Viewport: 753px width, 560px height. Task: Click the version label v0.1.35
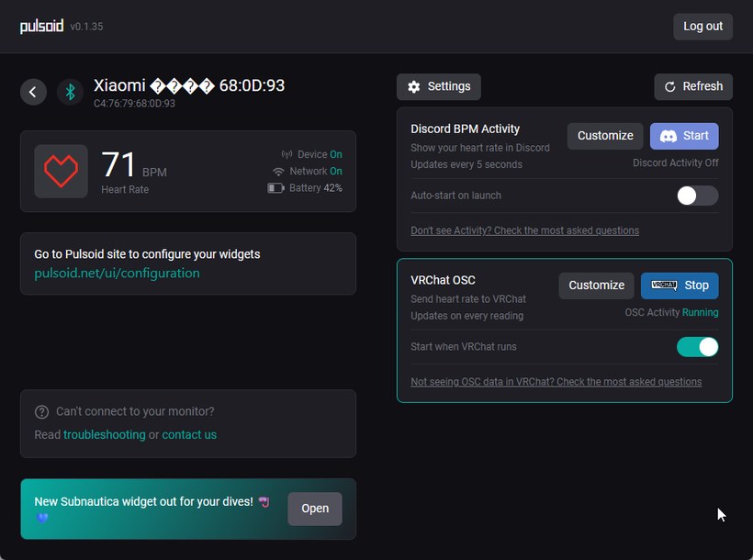[x=86, y=27]
